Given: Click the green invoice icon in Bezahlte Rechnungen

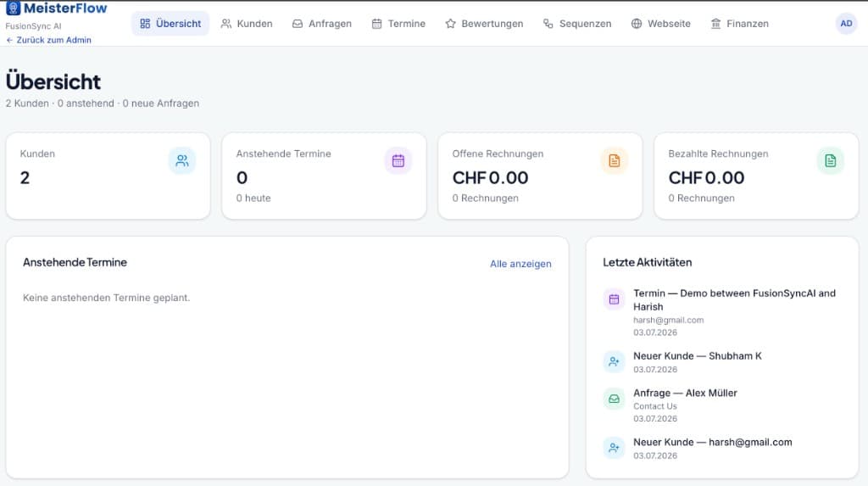Looking at the screenshot, I should [831, 160].
